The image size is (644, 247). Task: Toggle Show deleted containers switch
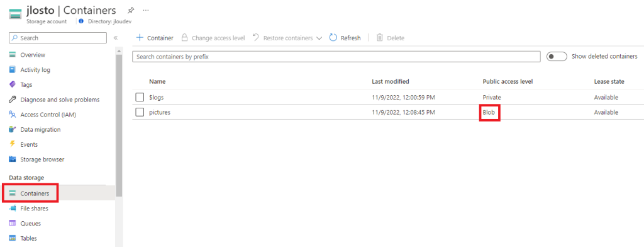pyautogui.click(x=557, y=57)
